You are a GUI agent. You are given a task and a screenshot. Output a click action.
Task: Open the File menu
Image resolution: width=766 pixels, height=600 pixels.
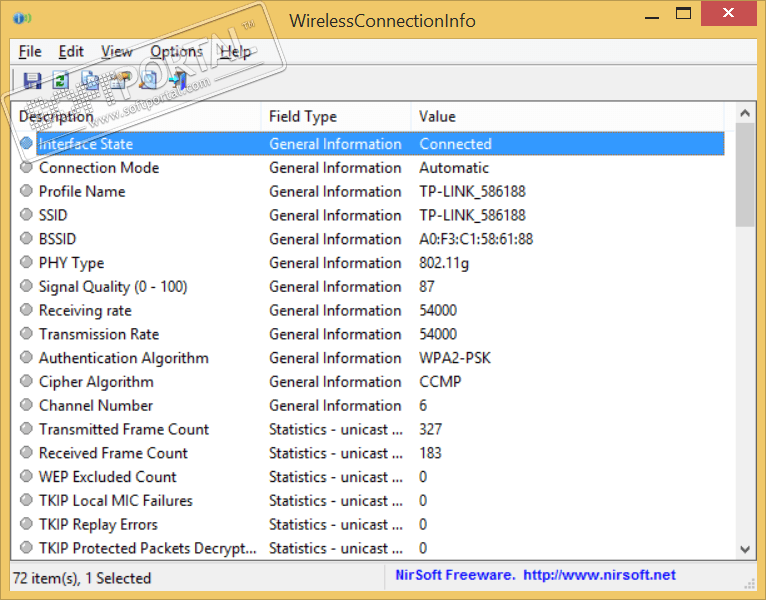30,51
